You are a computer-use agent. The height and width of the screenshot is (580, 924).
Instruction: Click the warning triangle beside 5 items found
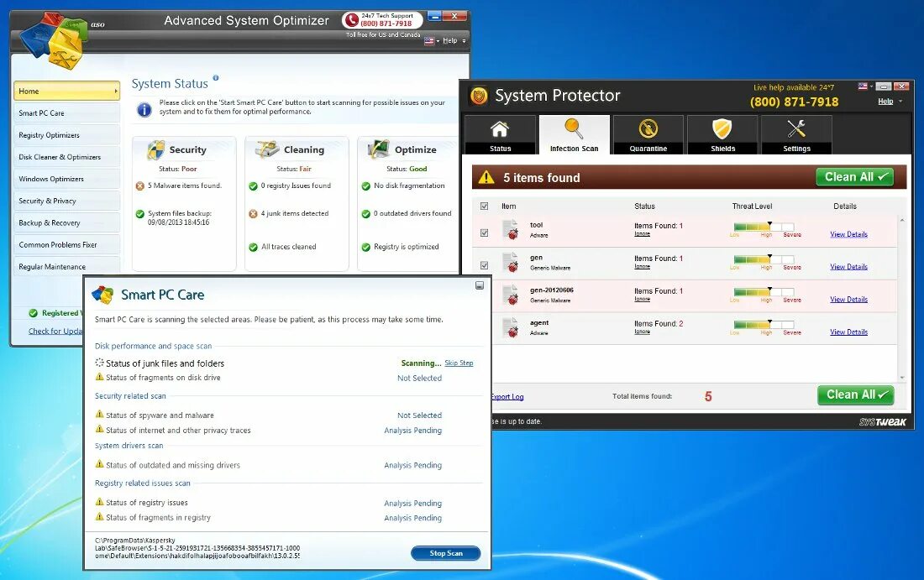486,177
